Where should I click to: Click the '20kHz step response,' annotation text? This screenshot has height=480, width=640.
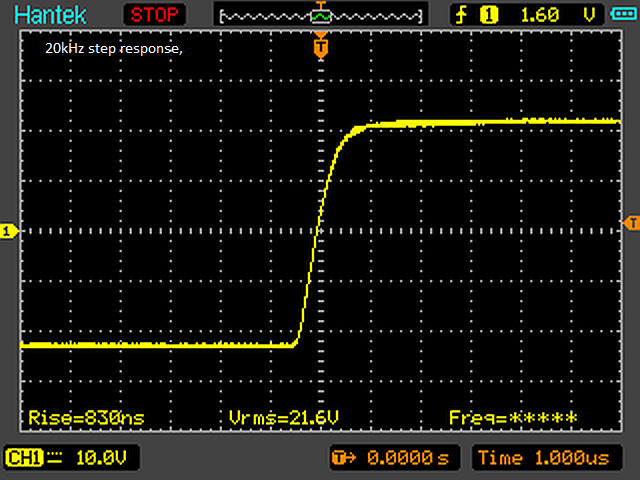click(x=113, y=49)
